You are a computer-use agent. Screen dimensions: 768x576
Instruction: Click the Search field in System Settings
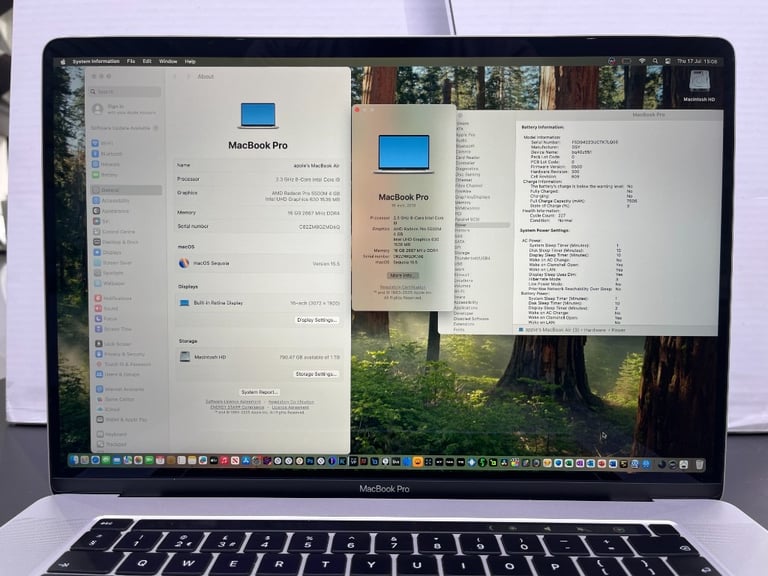click(x=125, y=92)
